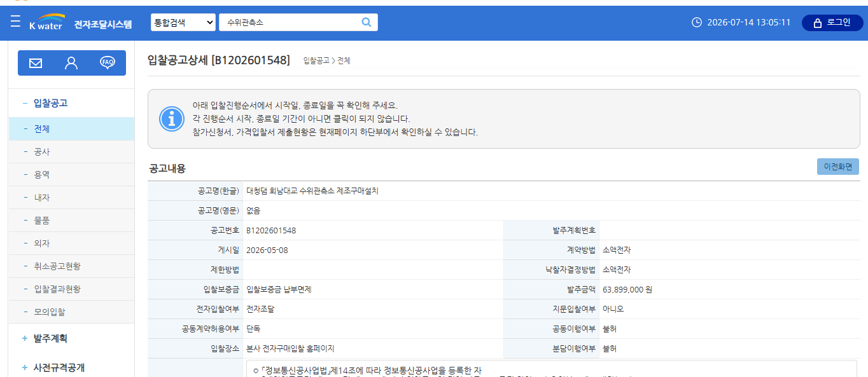Click the 공고내용 section heading
The width and height of the screenshot is (868, 377).
[x=167, y=168]
